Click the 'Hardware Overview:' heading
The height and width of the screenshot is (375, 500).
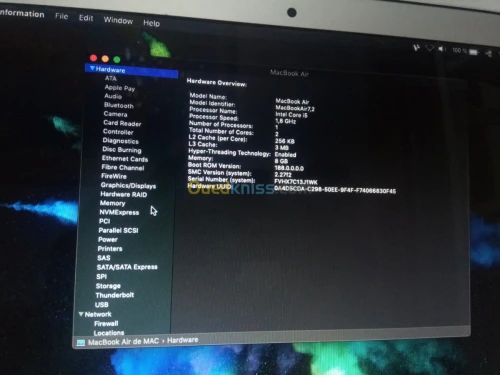217,82
